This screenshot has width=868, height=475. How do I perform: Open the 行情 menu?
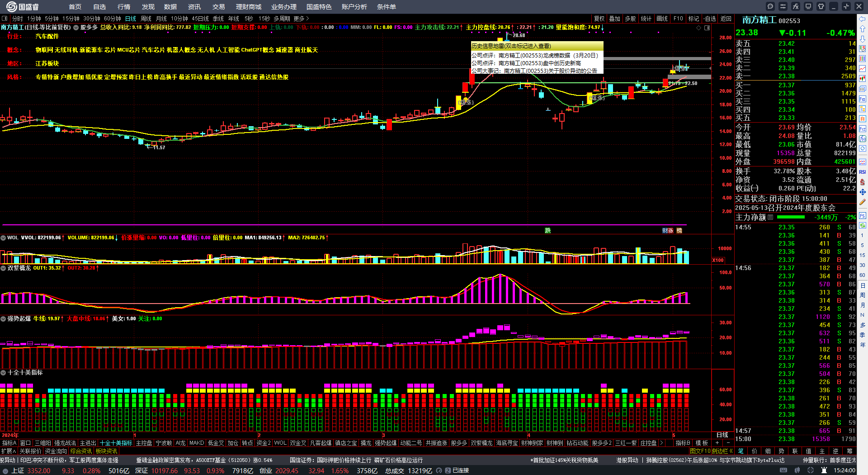pyautogui.click(x=124, y=7)
